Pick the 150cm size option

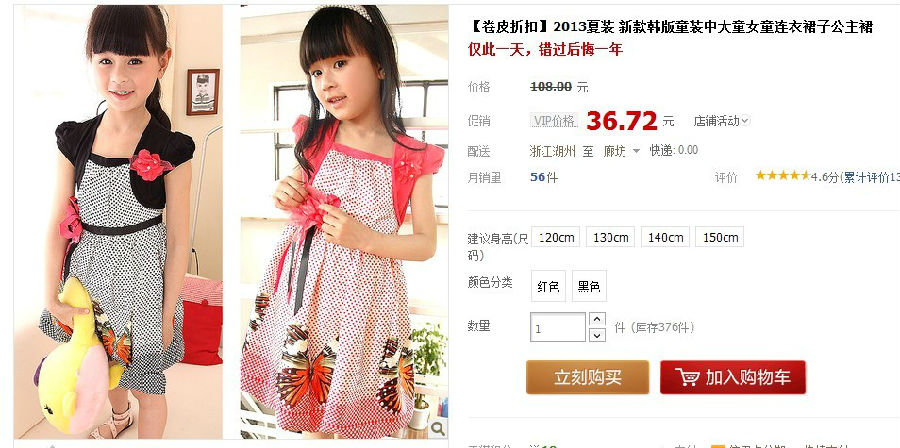pyautogui.click(x=719, y=237)
